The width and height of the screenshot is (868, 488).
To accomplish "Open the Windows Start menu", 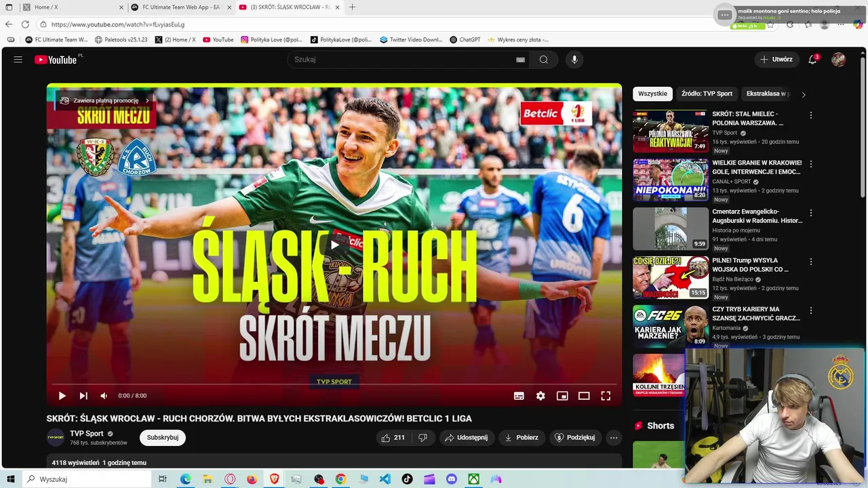I will pyautogui.click(x=9, y=479).
